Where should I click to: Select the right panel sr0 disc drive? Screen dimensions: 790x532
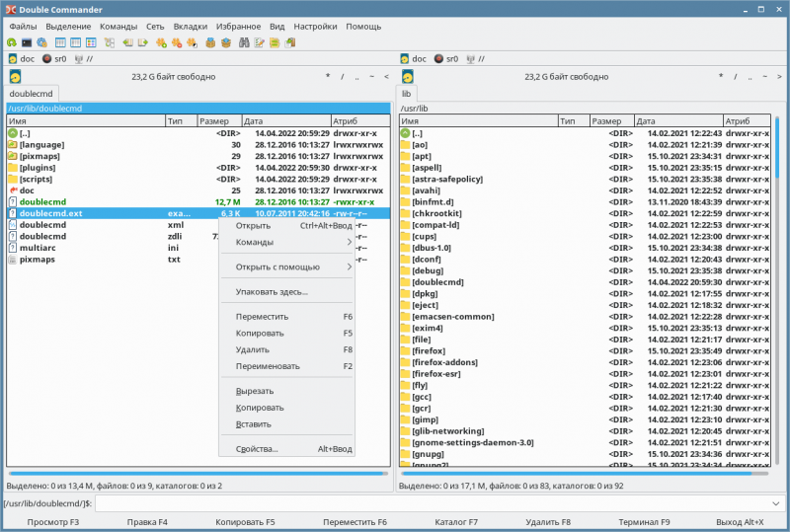pyautogui.click(x=446, y=59)
